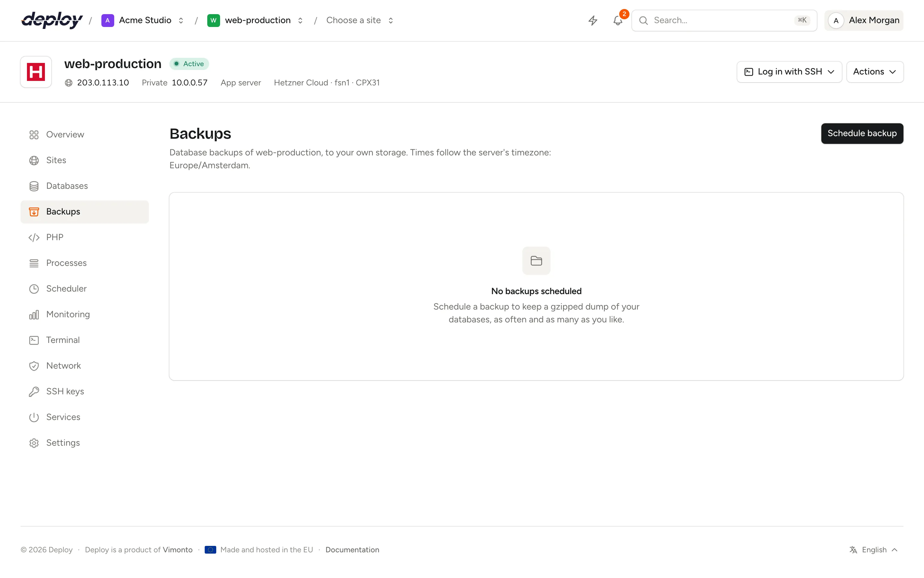Open PHP settings in sidebar
This screenshot has width=924, height=578.
point(85,237)
